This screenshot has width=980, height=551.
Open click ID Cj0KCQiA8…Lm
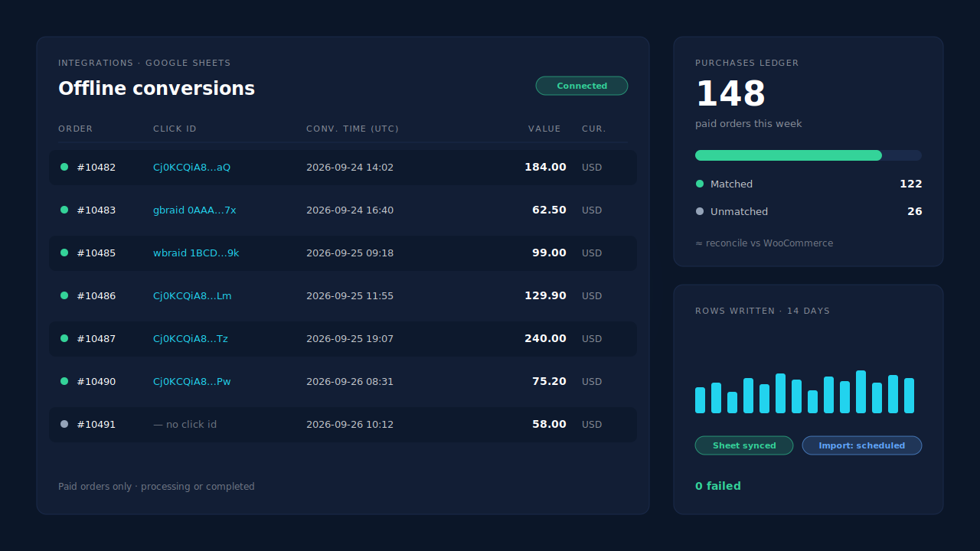tap(192, 295)
